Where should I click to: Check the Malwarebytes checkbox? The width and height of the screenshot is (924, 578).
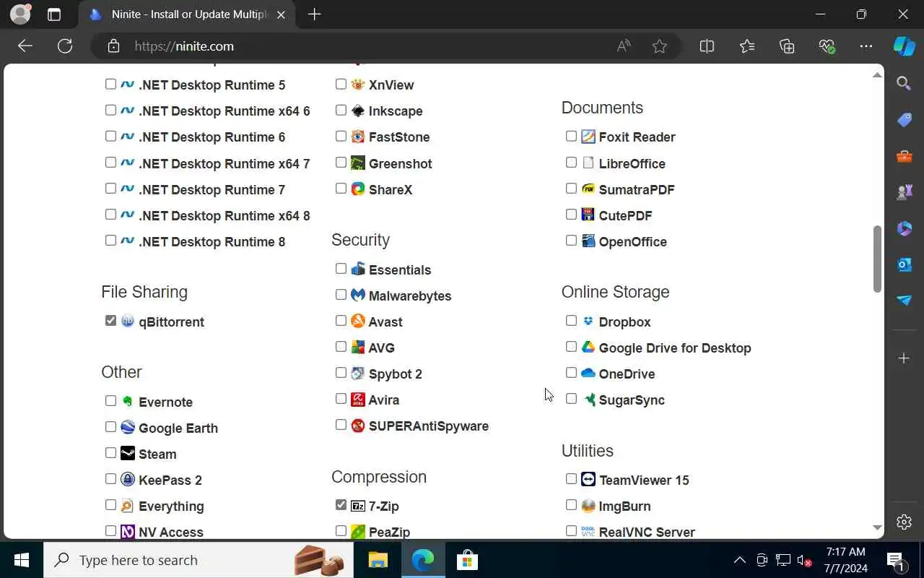pos(341,294)
